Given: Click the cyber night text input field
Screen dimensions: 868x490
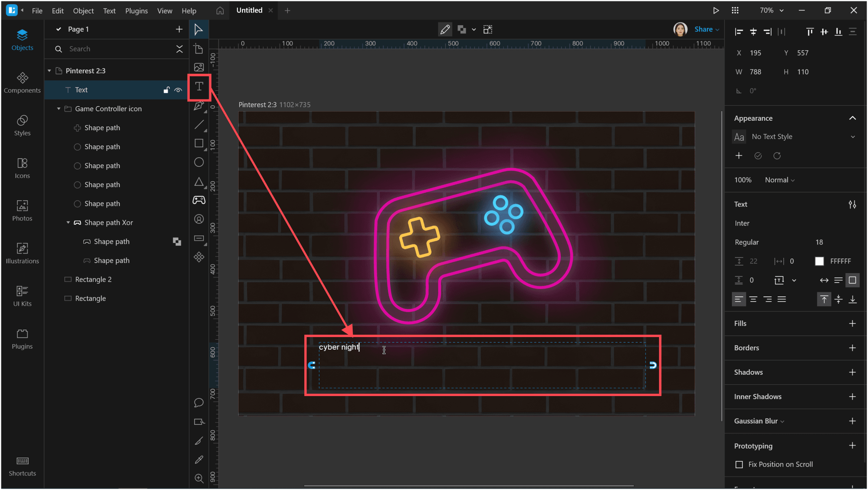Looking at the screenshot, I should 338,347.
